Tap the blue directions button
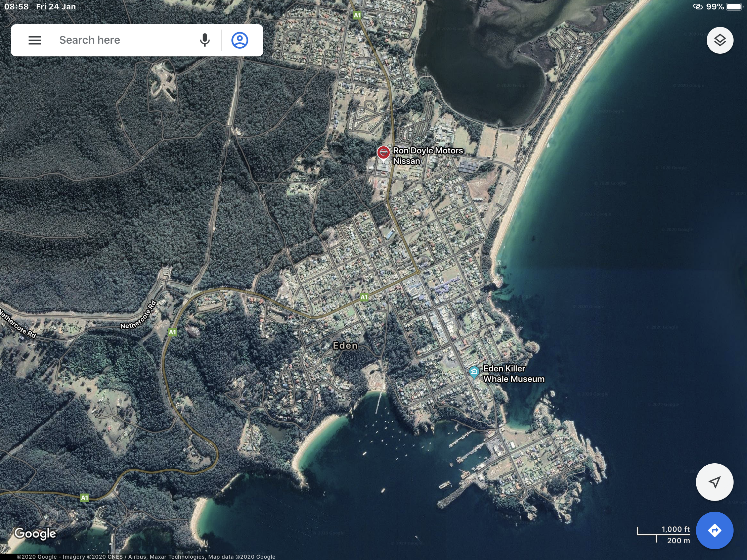Viewport: 747px width, 560px height. (714, 530)
